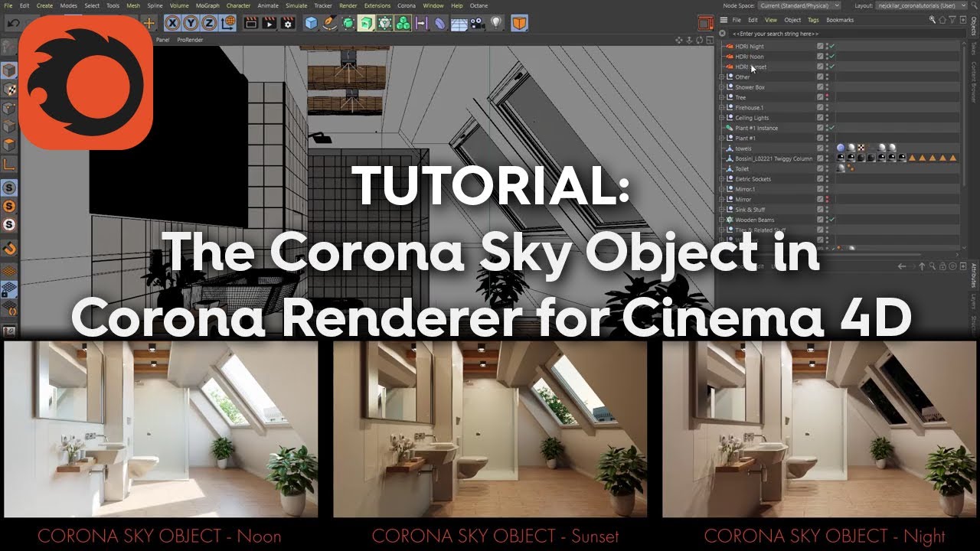Select the Spline Pen tool icon
This screenshot has height=551, width=980.
(x=329, y=23)
